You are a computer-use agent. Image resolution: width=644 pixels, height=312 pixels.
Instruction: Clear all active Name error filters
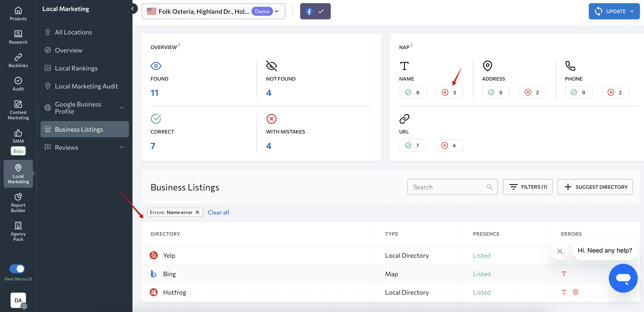pos(218,212)
